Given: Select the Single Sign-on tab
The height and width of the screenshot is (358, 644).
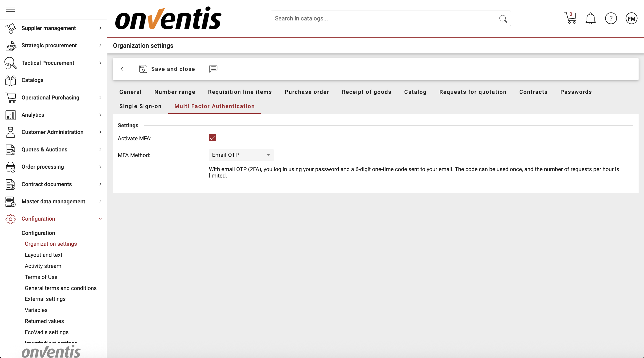Looking at the screenshot, I should click(x=140, y=106).
